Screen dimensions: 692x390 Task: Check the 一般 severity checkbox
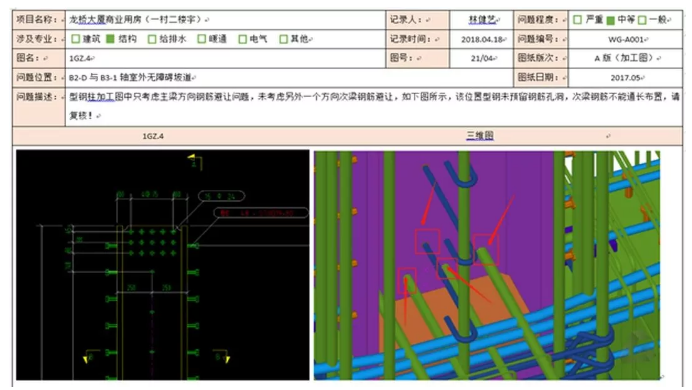click(x=642, y=20)
